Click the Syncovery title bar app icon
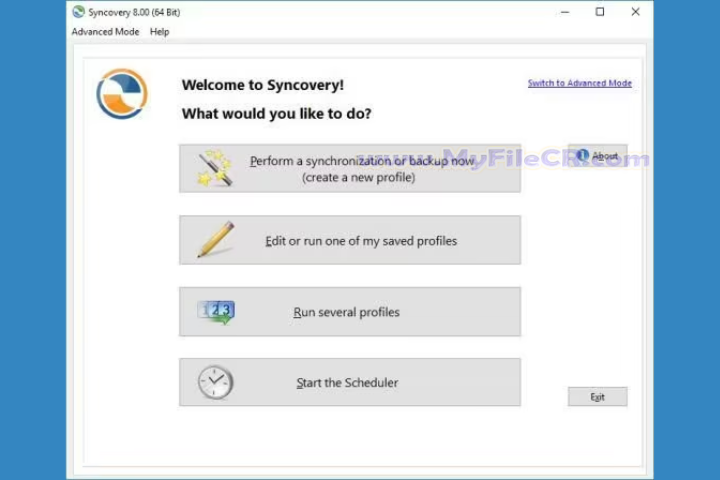This screenshot has width=720, height=480. [79, 12]
